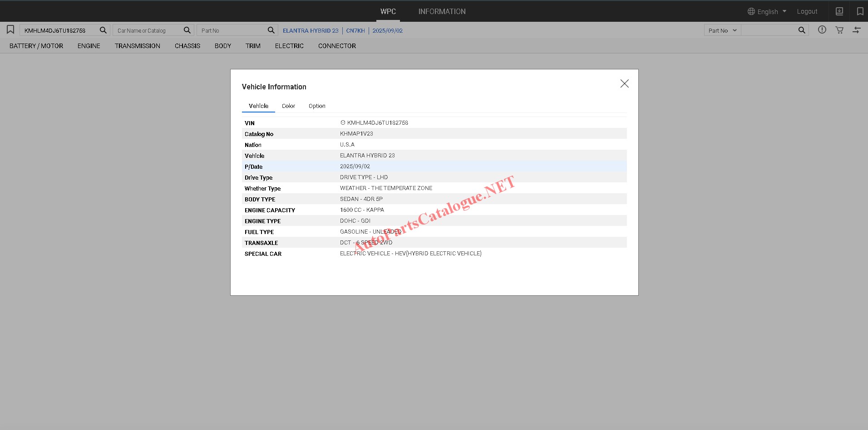Open the INFORMATION top tab

pos(442,11)
